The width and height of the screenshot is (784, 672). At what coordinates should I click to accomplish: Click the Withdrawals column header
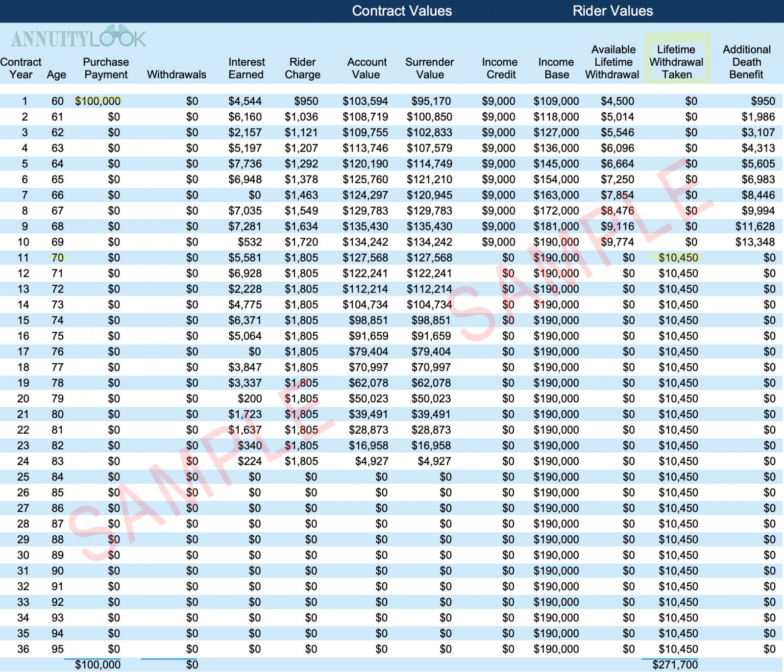(x=176, y=75)
